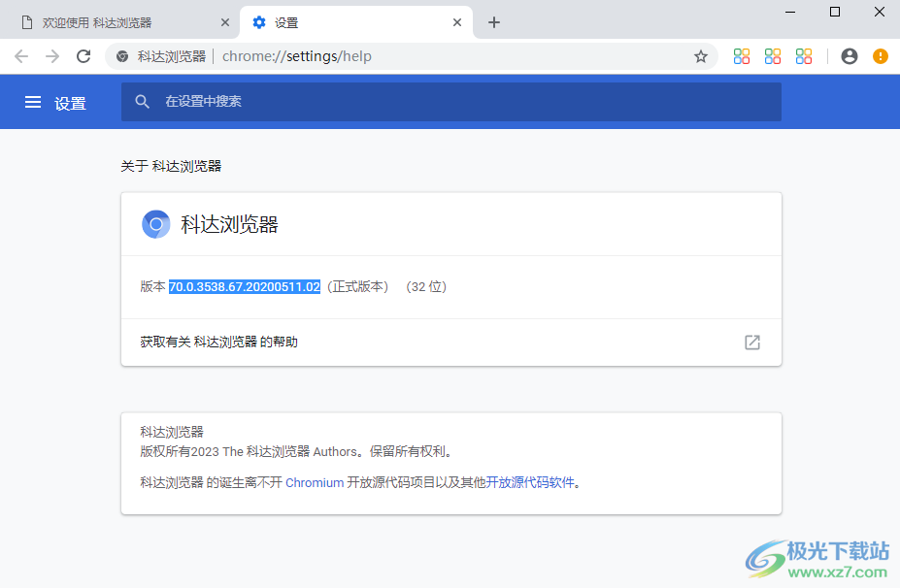Click the (正式版本) text
Image resolution: width=900 pixels, height=588 pixels.
pos(357,287)
